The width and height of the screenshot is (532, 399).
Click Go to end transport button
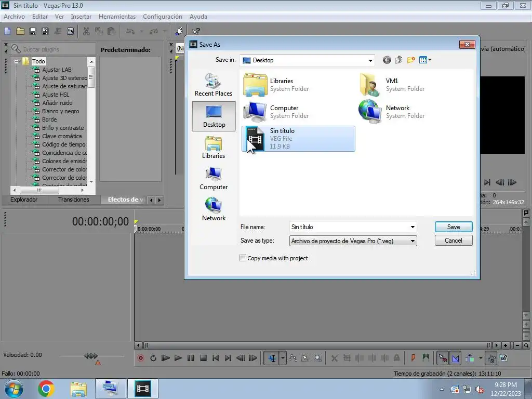(x=228, y=358)
